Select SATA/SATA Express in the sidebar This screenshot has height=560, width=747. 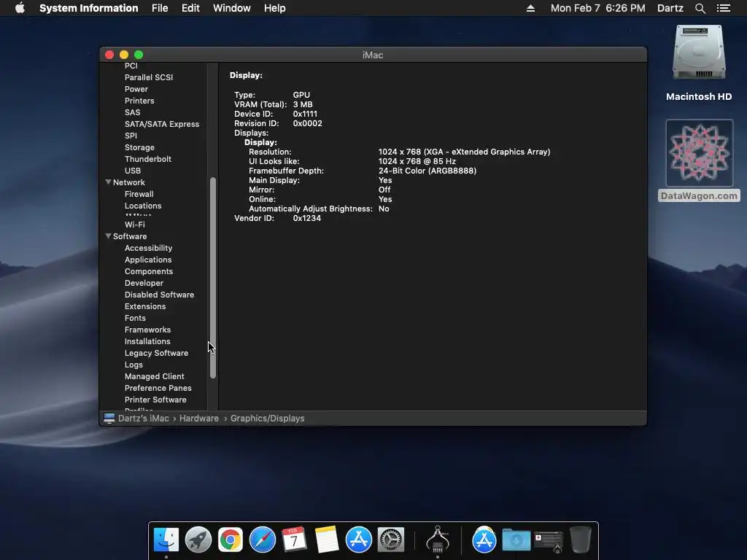[162, 124]
